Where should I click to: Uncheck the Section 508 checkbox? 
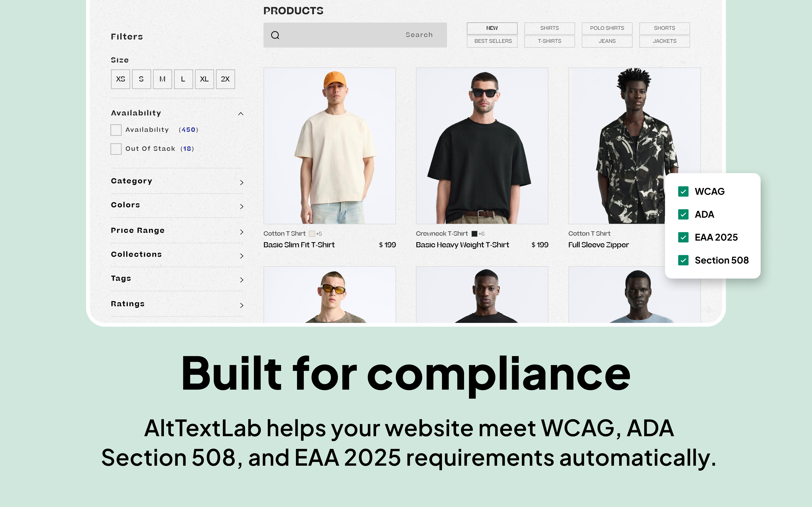click(683, 260)
